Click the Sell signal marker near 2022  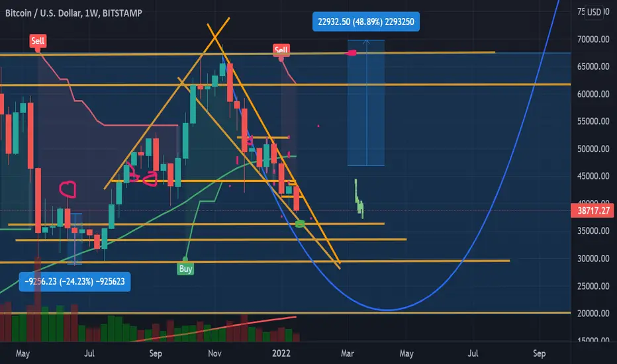tap(281, 50)
